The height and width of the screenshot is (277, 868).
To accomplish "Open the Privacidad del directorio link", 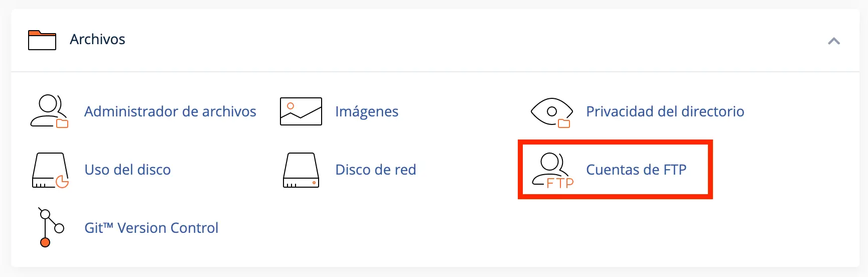I will tap(665, 111).
